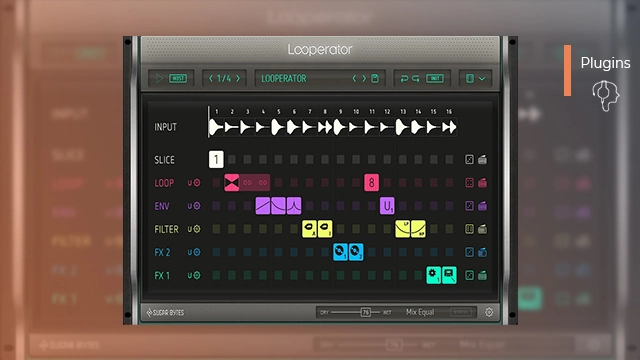Randomize the FX 2 row with the dice icon
Image resolution: width=640 pixels, height=360 pixels.
pos(469,252)
